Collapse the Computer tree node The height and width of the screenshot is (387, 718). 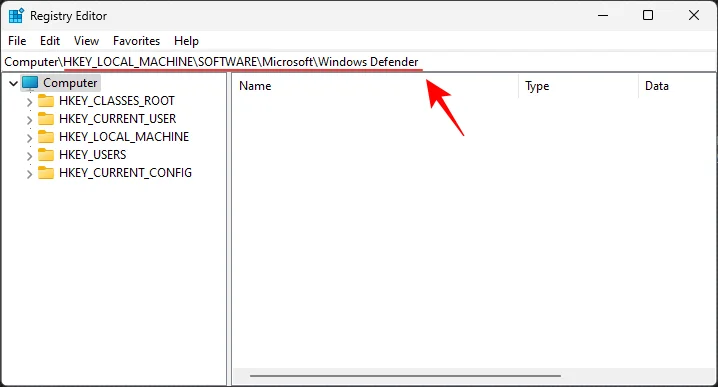click(x=13, y=83)
